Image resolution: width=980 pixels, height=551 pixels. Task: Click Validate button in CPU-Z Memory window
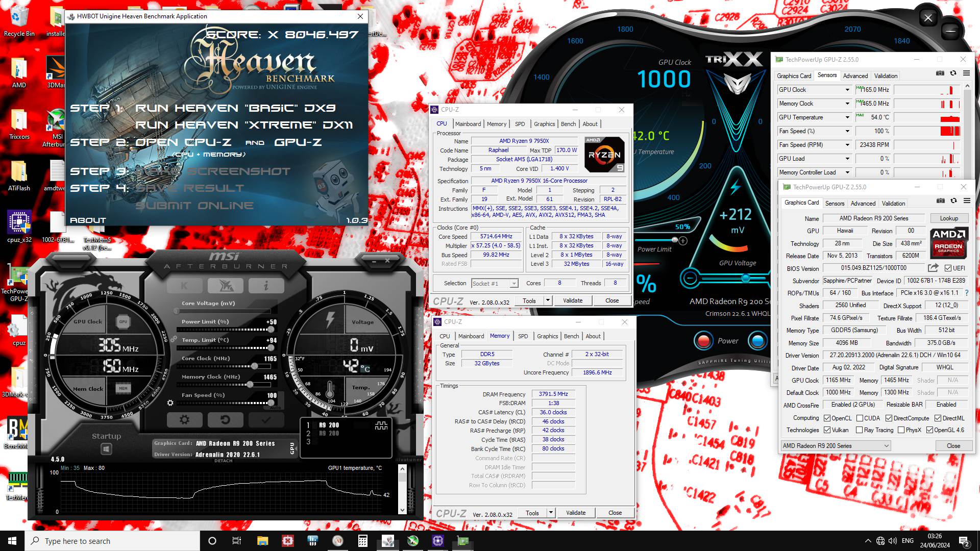click(576, 513)
